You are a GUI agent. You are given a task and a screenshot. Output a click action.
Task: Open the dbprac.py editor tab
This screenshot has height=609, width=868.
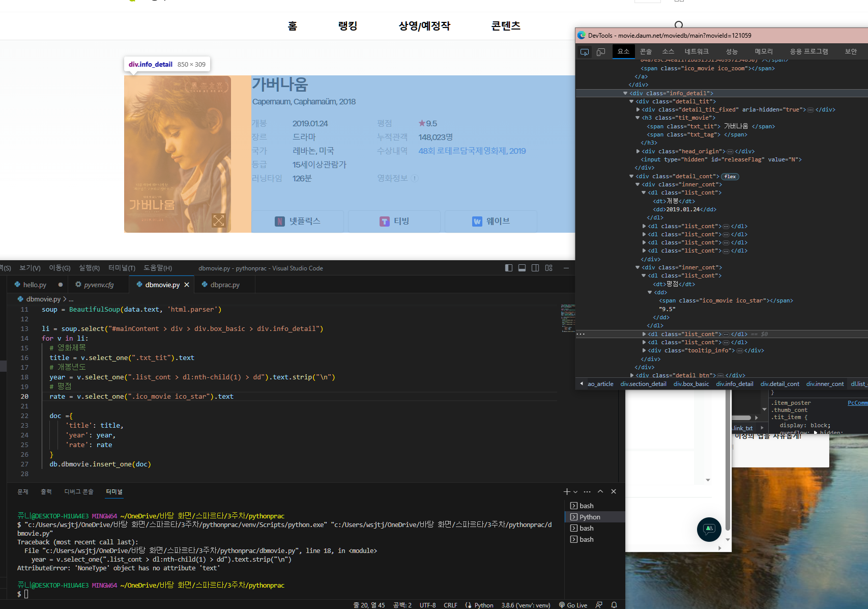(x=225, y=285)
